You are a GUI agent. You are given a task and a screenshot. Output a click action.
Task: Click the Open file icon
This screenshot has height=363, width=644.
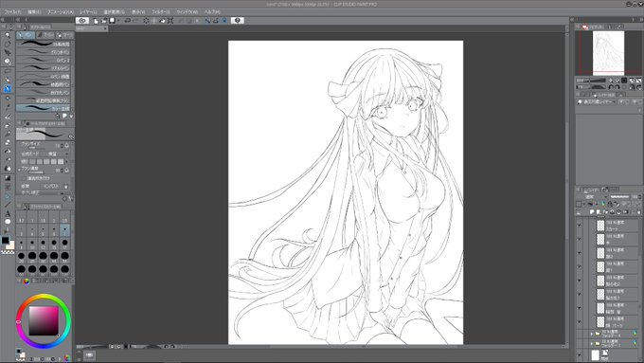[104, 20]
